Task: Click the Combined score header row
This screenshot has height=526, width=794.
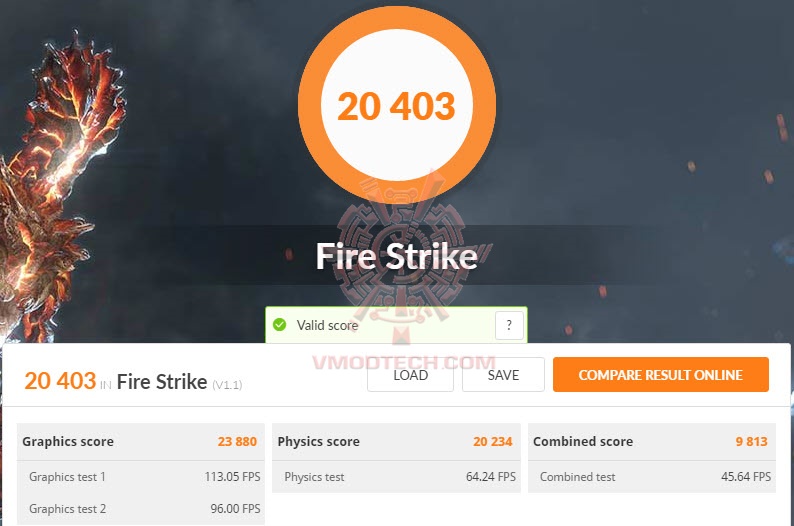Action: [652, 441]
